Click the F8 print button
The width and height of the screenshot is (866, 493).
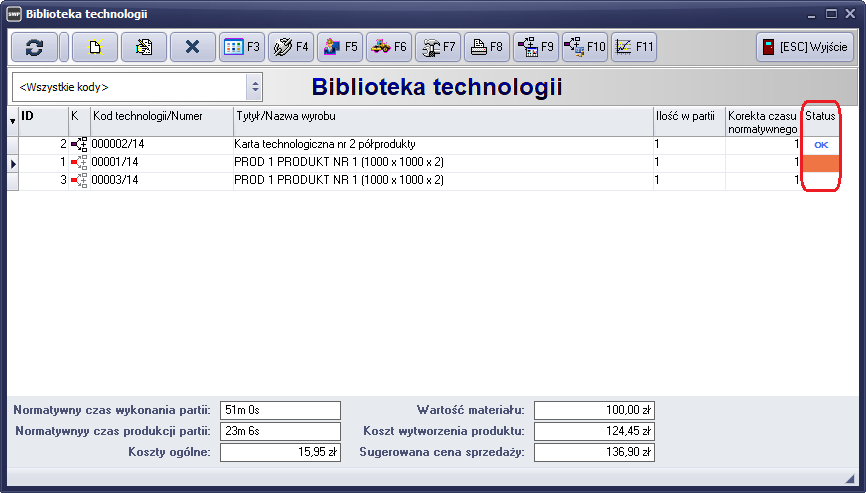(x=487, y=47)
